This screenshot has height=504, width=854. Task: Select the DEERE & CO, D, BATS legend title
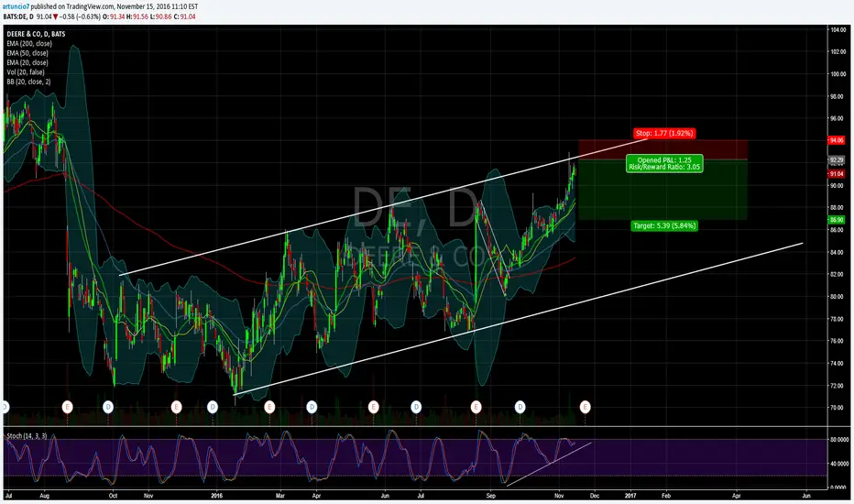[36, 34]
